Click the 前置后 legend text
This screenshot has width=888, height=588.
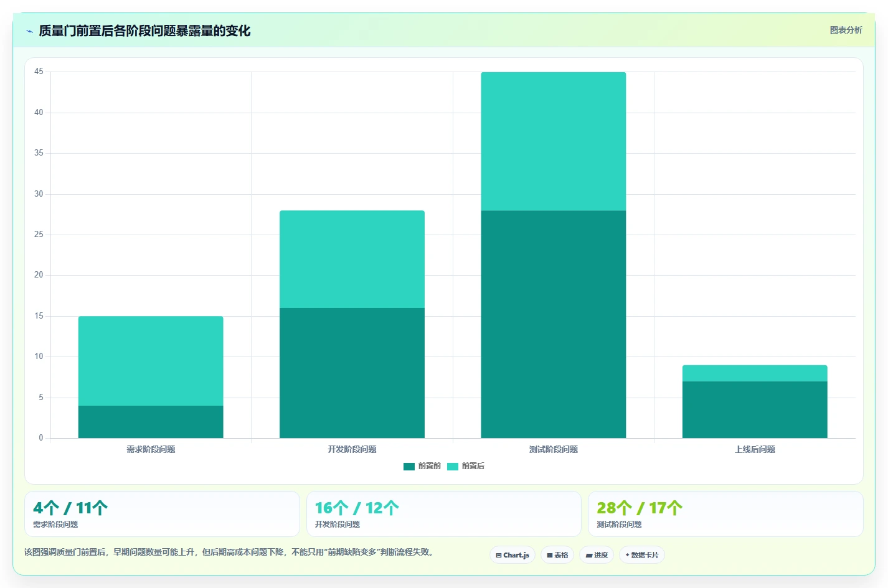[473, 466]
